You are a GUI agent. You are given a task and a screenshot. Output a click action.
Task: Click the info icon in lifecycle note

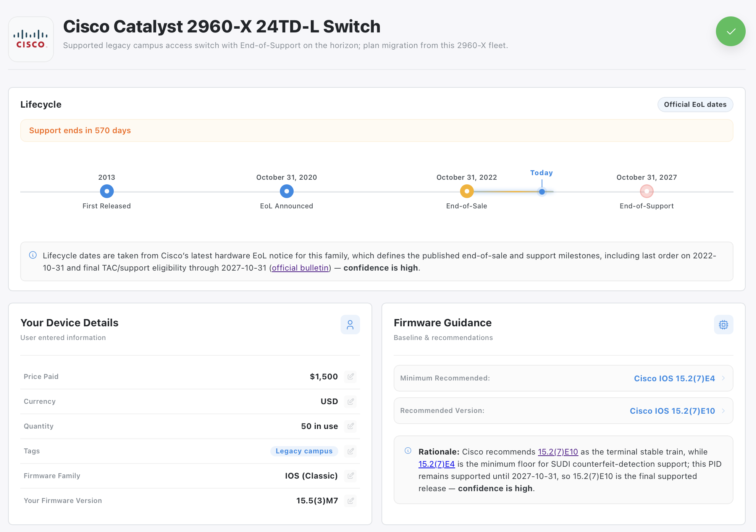coord(33,255)
